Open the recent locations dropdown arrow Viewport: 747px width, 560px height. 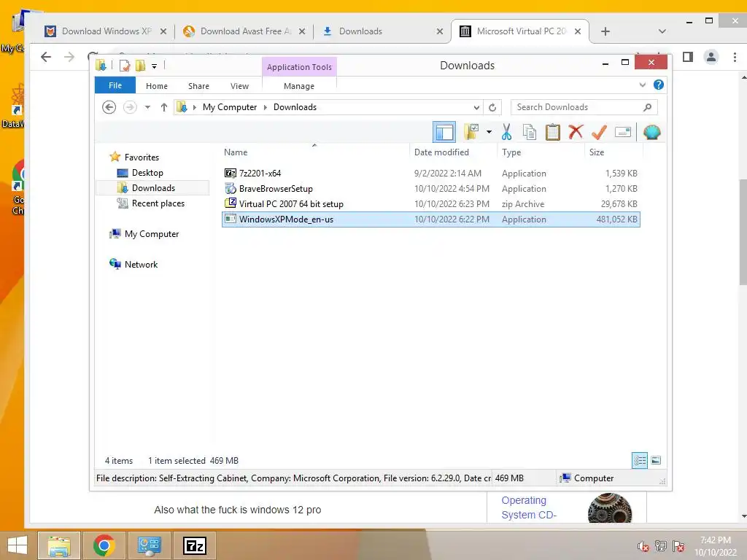pyautogui.click(x=147, y=107)
